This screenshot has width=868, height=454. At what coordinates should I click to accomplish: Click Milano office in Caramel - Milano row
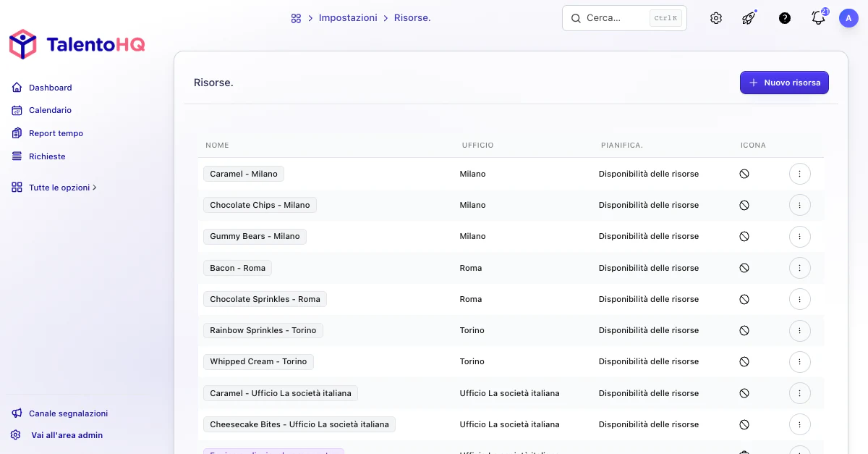pyautogui.click(x=473, y=174)
